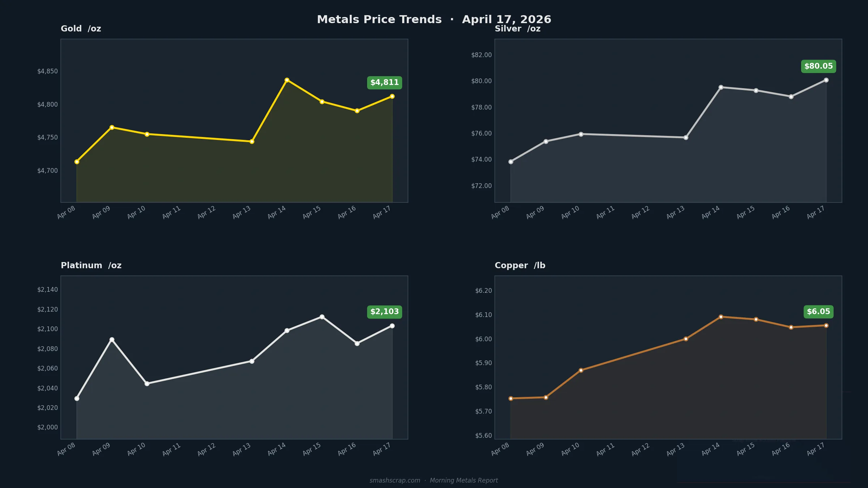
Task: Click Gold's Apr 17 final data point
Action: [392, 97]
